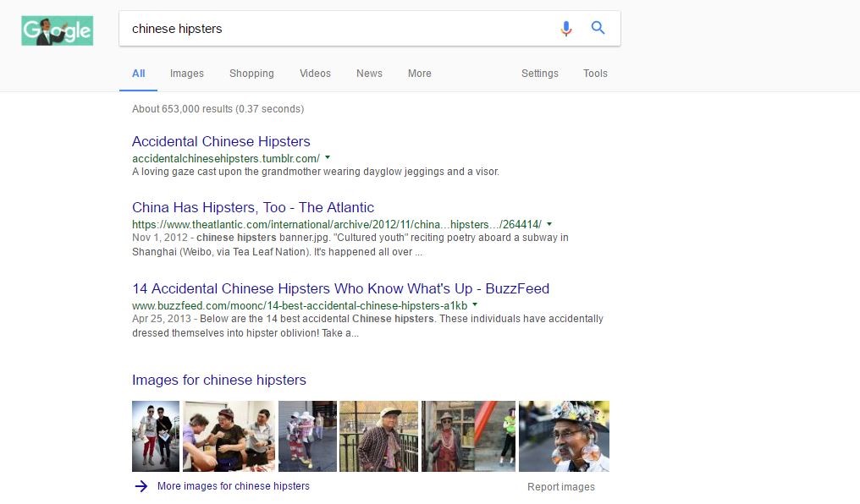
Task: Open Images for chinese hipsters heading
Action: click(219, 381)
